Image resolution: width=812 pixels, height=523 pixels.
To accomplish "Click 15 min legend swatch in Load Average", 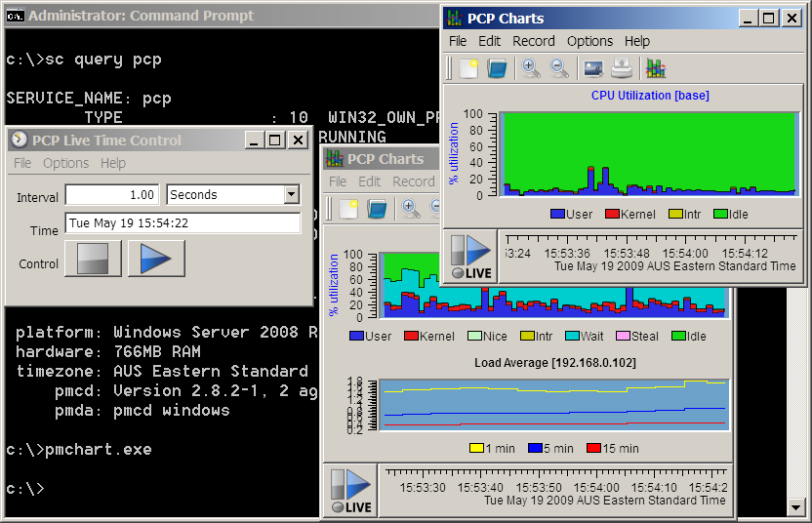I will tap(593, 448).
